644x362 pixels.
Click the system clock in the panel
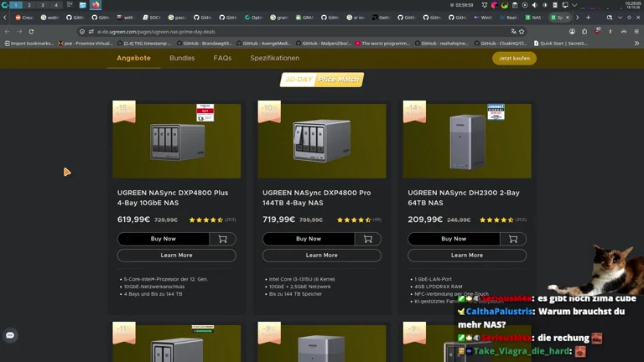pyautogui.click(x=632, y=5)
